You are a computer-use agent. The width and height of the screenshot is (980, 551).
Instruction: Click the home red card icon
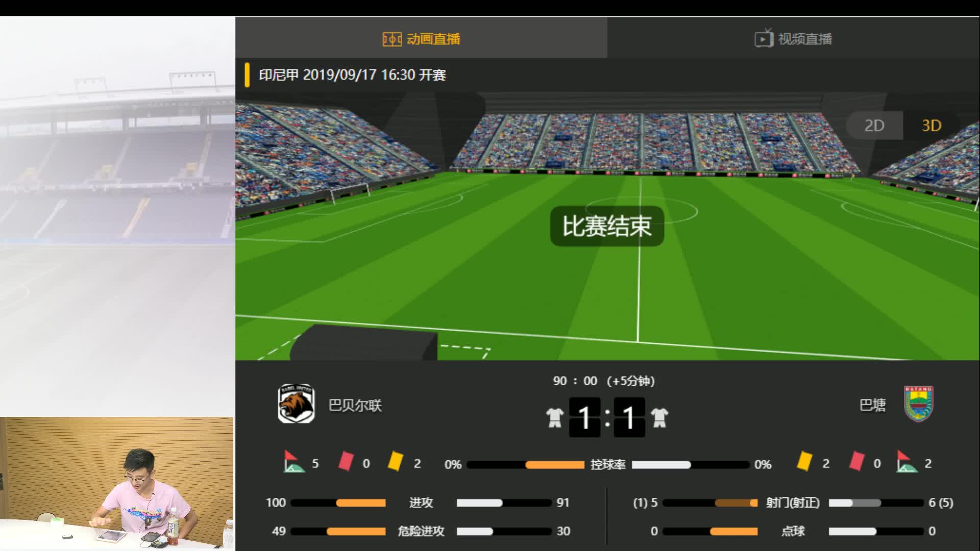click(346, 461)
